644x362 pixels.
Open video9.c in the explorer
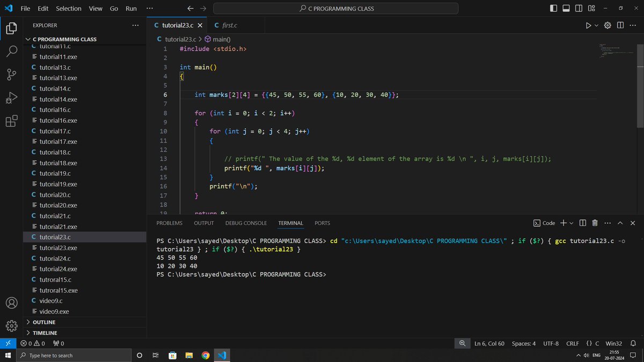click(x=85, y=301)
